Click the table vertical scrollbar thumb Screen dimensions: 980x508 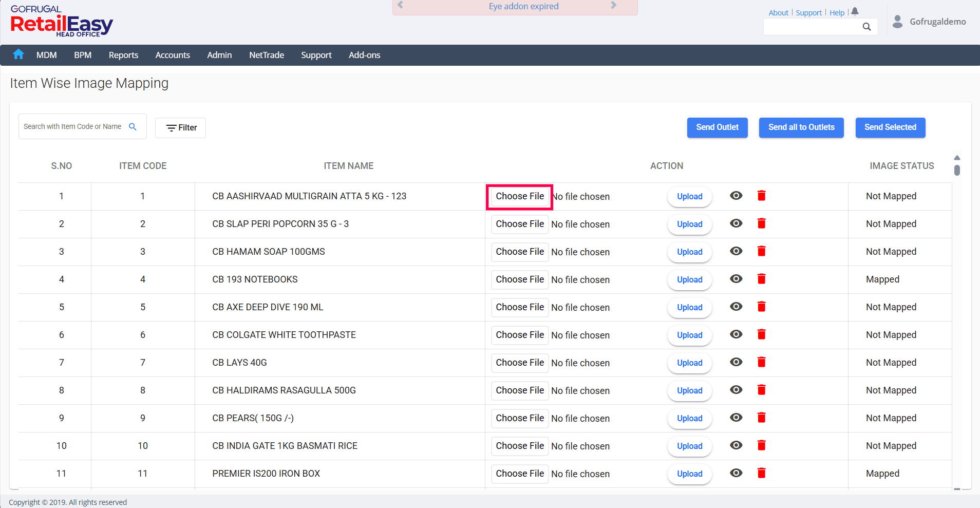[x=957, y=170]
